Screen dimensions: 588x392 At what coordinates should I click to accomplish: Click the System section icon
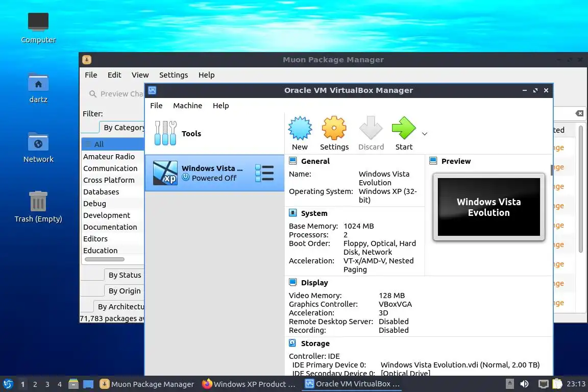(x=292, y=213)
